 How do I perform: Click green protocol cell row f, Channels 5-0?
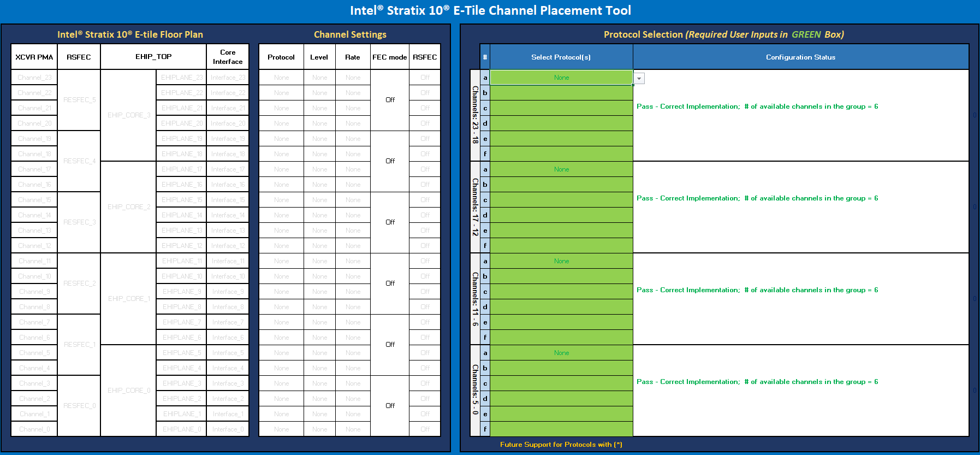[x=561, y=429]
